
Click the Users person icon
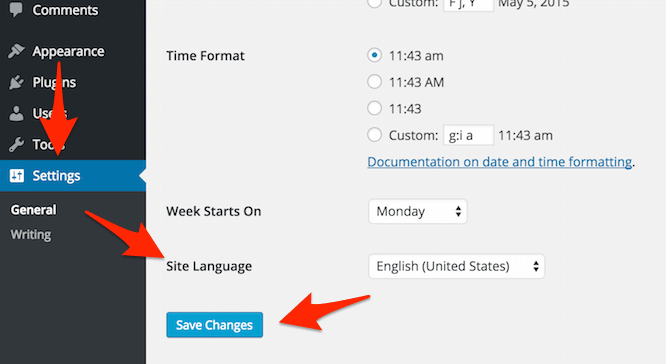click(x=16, y=113)
